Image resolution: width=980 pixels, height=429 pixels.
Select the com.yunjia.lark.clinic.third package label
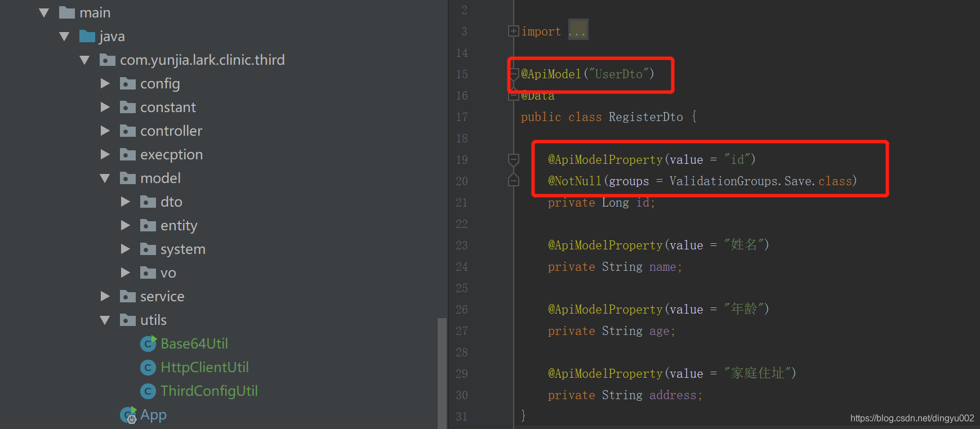[x=202, y=60]
